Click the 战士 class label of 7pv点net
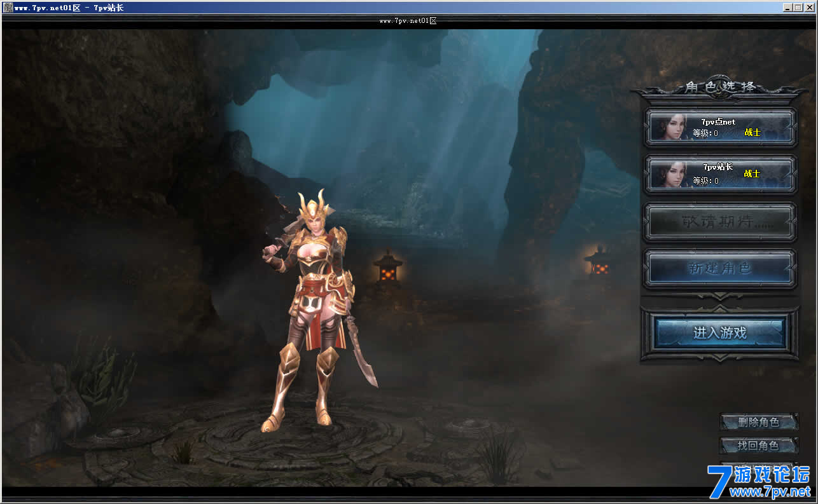 pyautogui.click(x=752, y=133)
